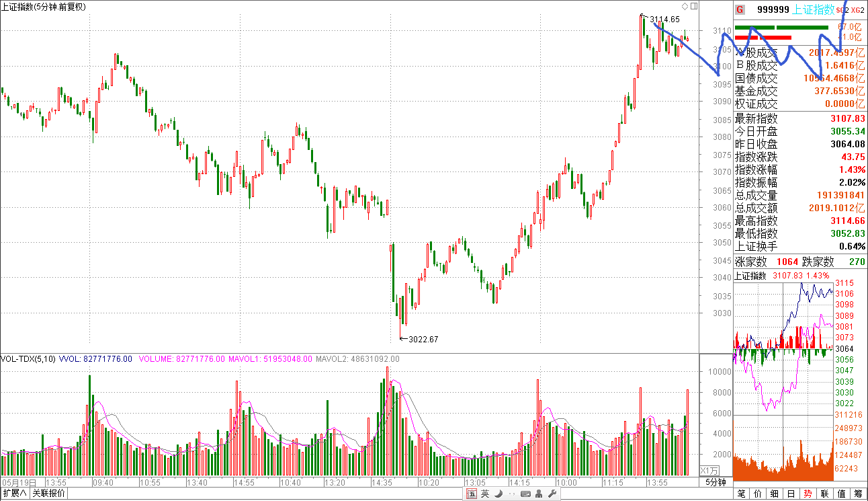Click the gray G badge beside 999999
This screenshot has width=868, height=501.
point(740,9)
